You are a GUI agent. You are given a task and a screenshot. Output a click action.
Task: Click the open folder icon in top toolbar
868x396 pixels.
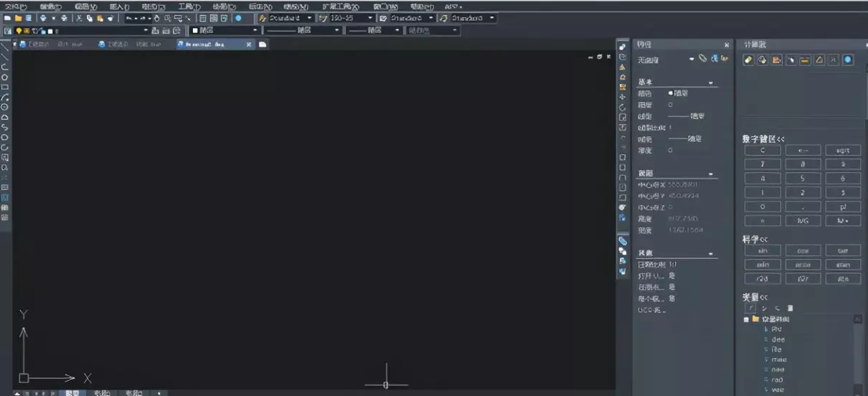click(x=18, y=18)
